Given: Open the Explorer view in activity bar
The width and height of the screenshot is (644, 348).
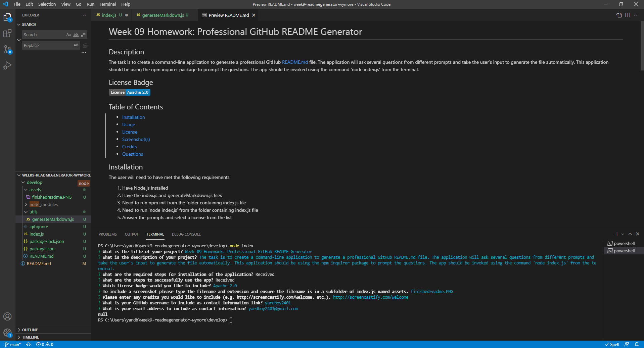Looking at the screenshot, I should pyautogui.click(x=7, y=17).
